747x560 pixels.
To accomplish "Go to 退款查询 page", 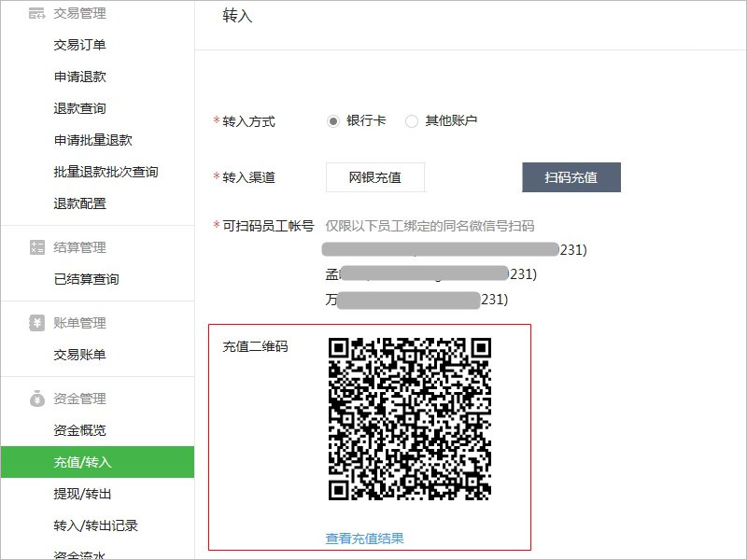I will coord(79,108).
